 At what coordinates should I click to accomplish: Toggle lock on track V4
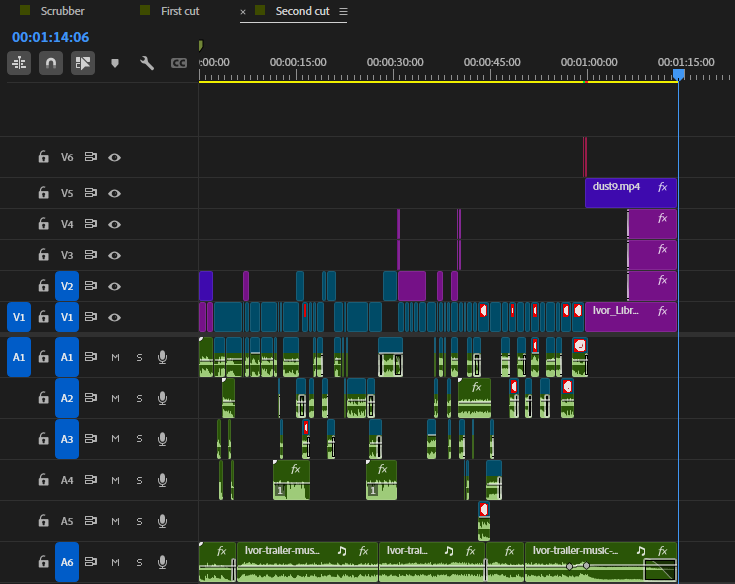click(43, 224)
